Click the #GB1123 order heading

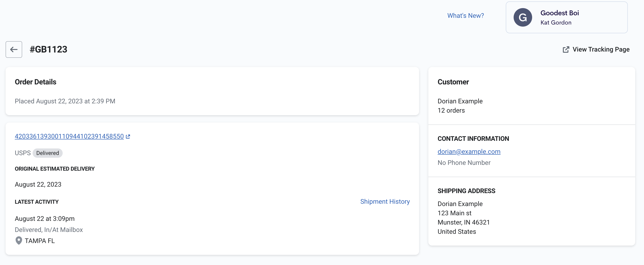(48, 49)
